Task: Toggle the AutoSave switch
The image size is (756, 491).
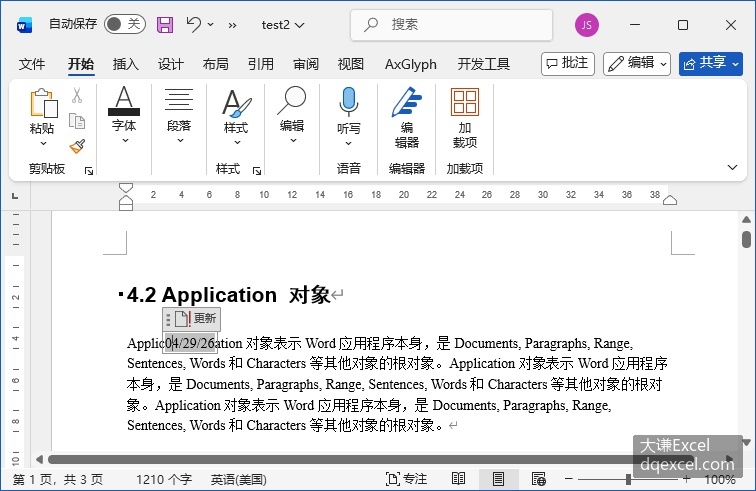Action: tap(124, 24)
